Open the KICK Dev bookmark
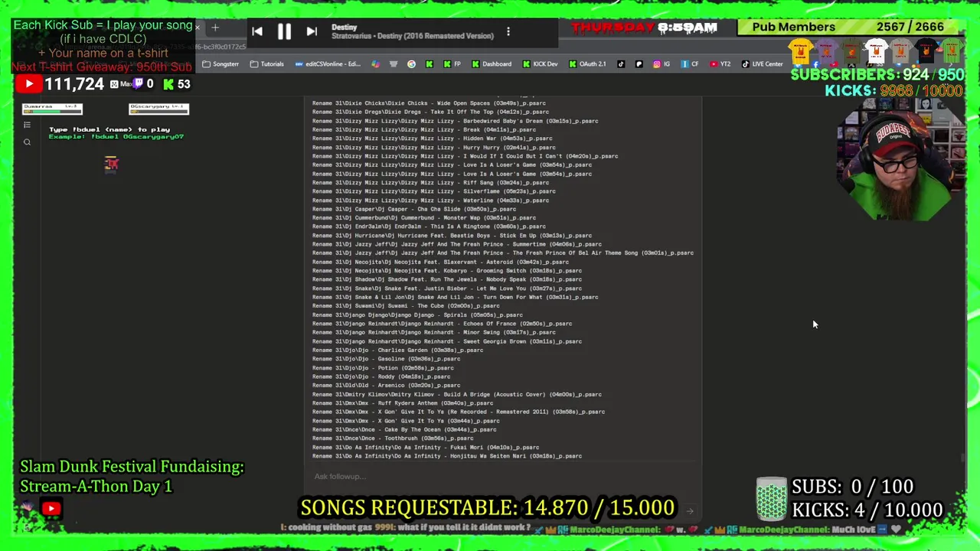 (541, 64)
